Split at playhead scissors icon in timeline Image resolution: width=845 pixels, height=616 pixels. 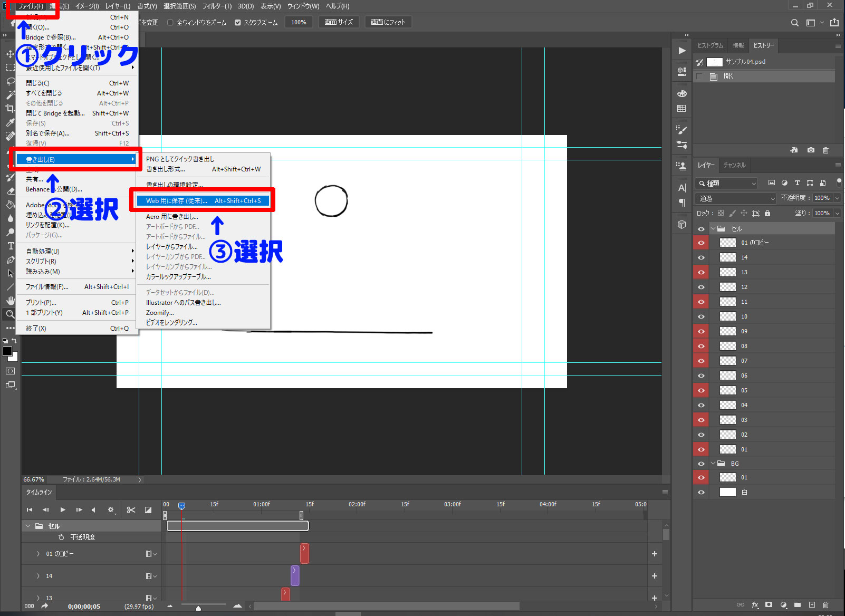131,510
